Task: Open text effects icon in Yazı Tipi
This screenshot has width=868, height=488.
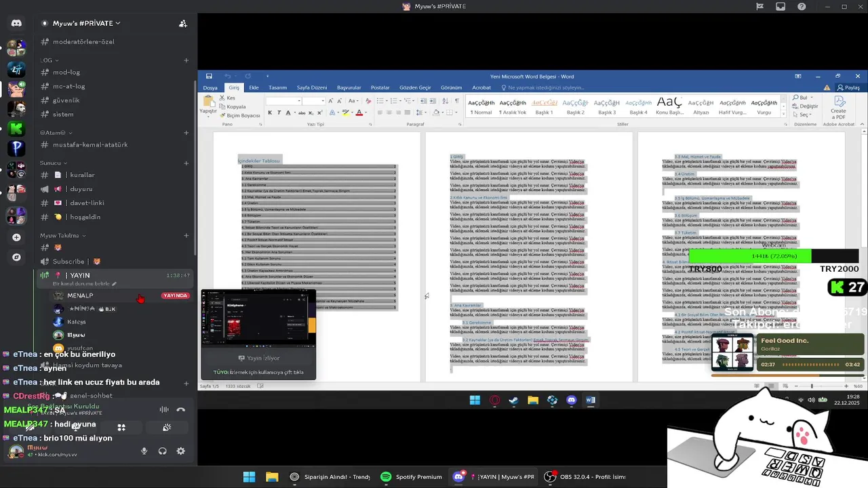Action: (x=334, y=113)
